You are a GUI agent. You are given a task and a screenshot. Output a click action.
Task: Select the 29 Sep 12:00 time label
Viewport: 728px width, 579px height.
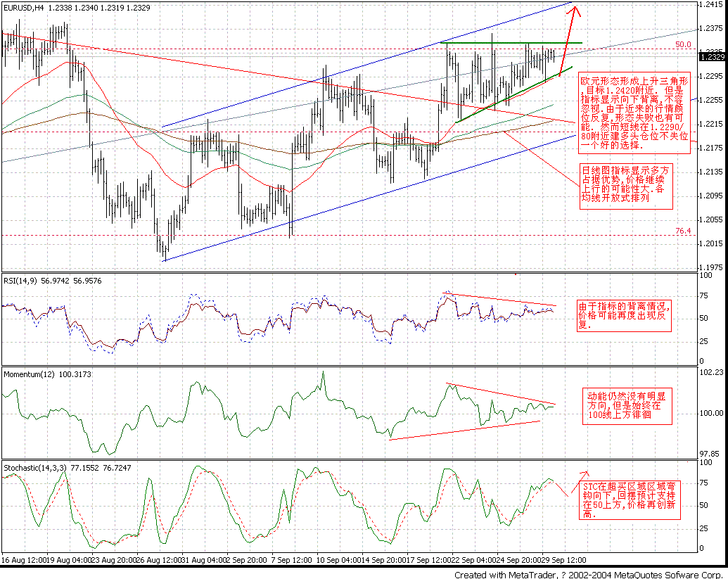(x=565, y=560)
